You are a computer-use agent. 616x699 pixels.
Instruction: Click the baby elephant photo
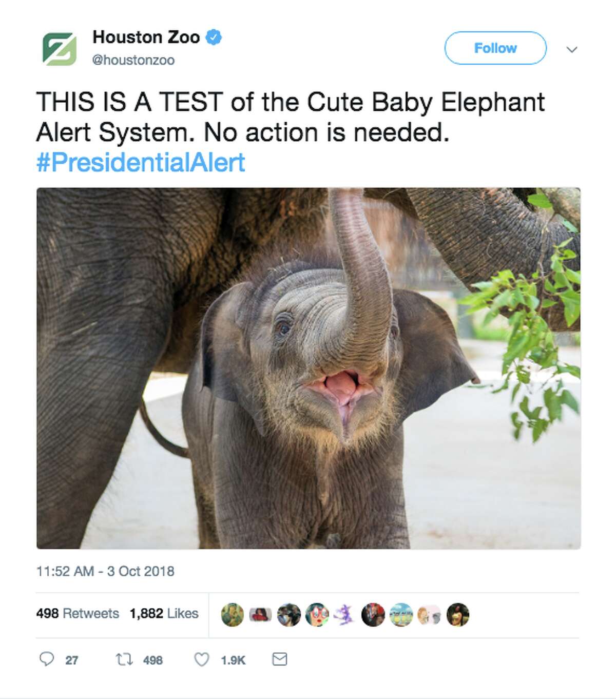308,370
